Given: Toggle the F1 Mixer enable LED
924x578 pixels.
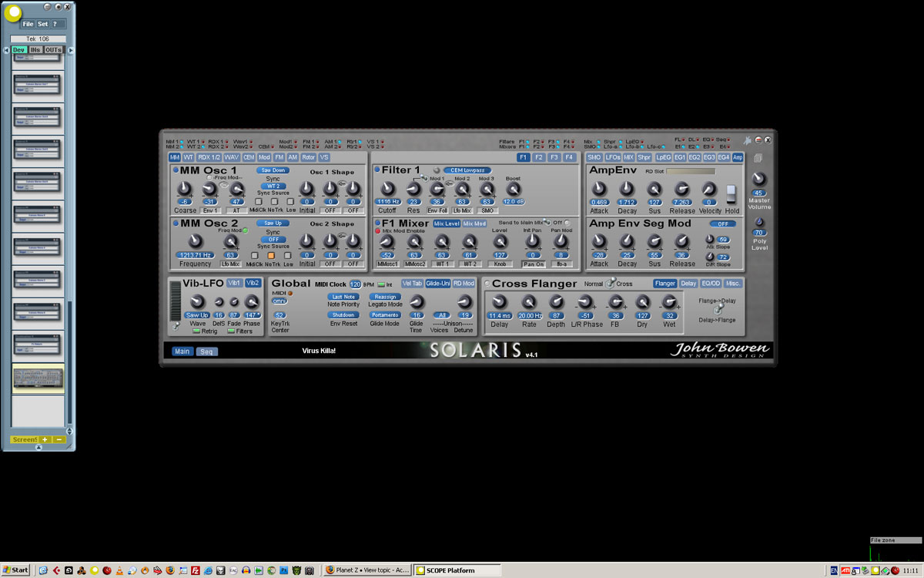Looking at the screenshot, I should [x=377, y=223].
